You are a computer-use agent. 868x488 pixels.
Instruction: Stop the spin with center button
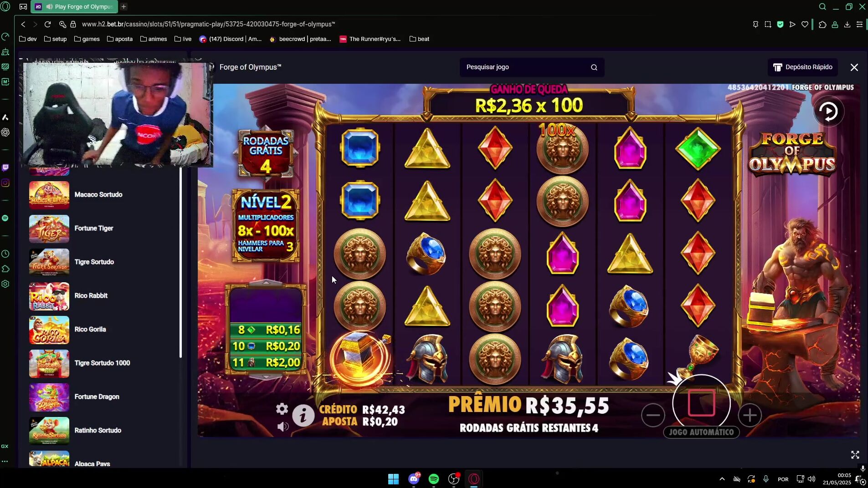pyautogui.click(x=701, y=403)
